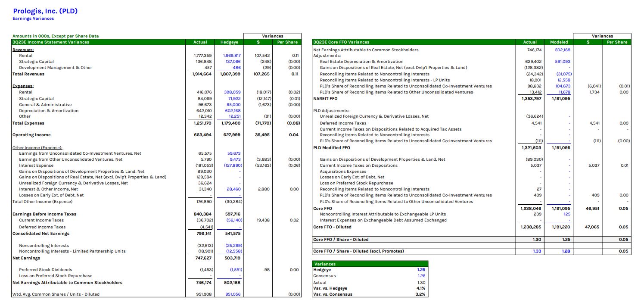The height and width of the screenshot is (306, 644).
Task: Select the Total Revenues actual 1,914,664
Action: pyautogui.click(x=202, y=74)
